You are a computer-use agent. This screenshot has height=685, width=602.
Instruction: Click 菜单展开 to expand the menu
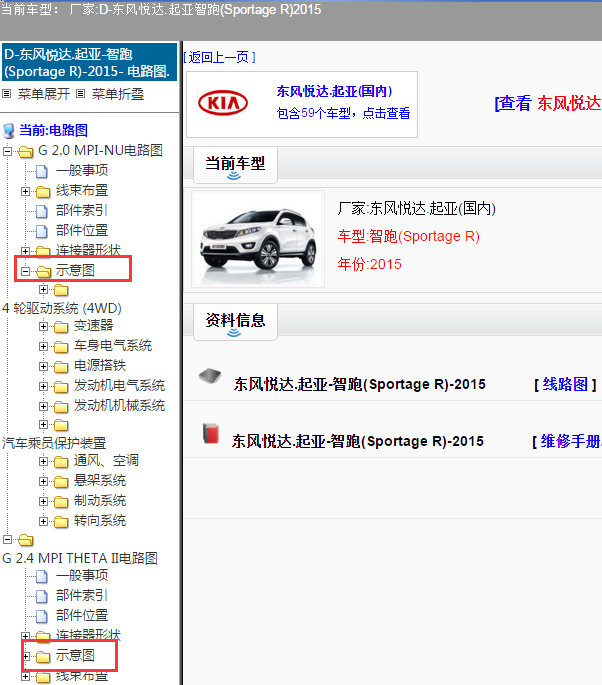[44, 94]
